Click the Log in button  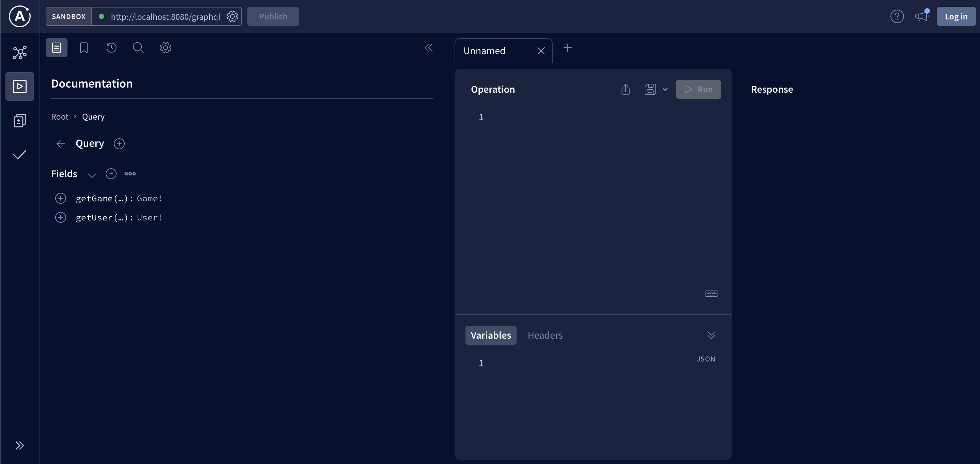956,16
